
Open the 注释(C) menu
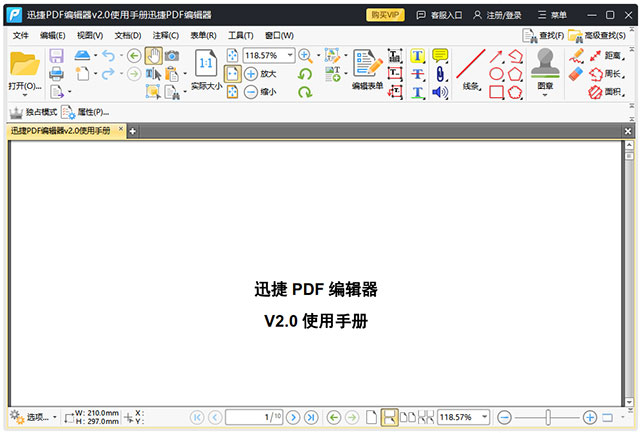(166, 36)
